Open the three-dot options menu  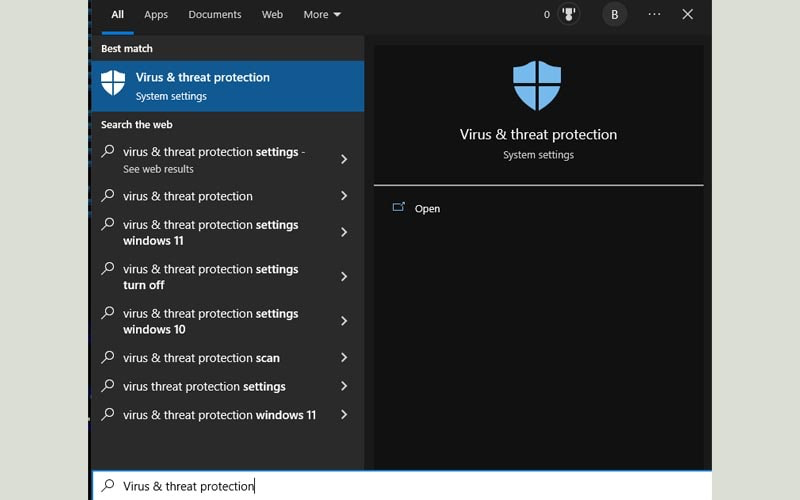654,15
